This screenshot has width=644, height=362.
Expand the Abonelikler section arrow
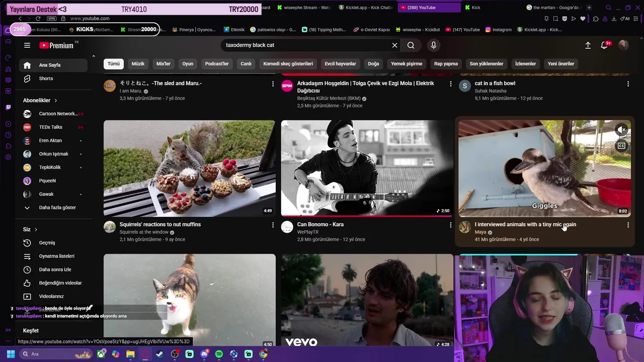point(56,101)
